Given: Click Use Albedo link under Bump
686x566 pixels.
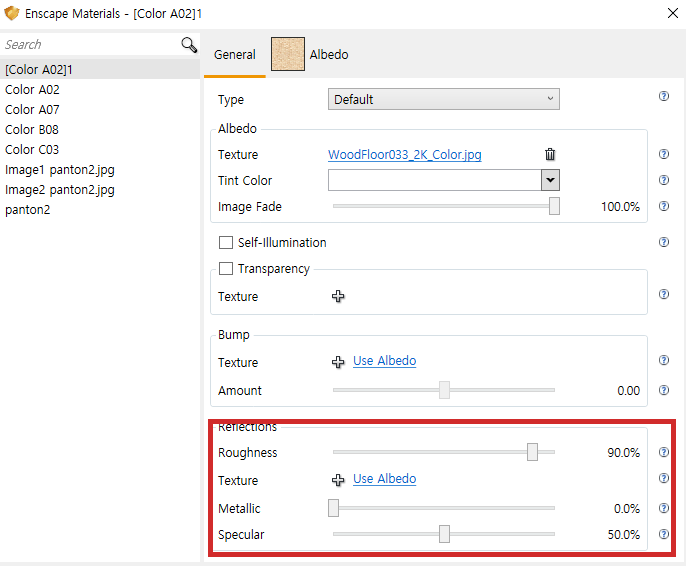Looking at the screenshot, I should pos(384,361).
